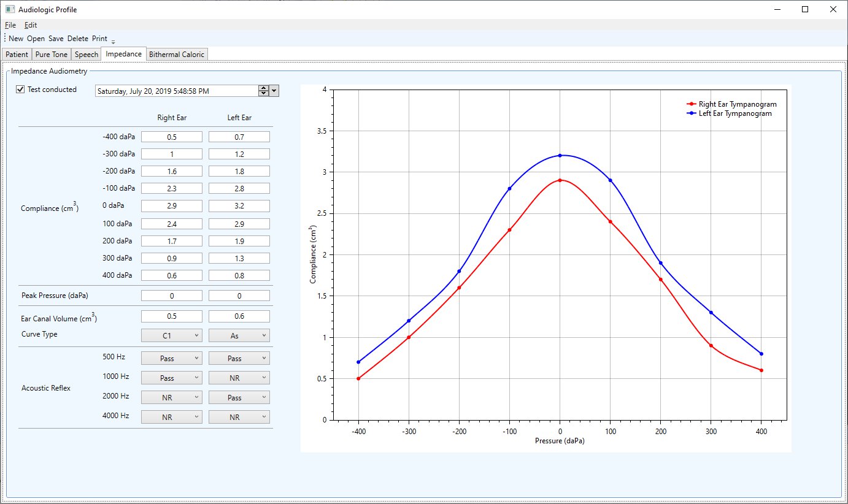Click the date and time text field
This screenshot has width=848, height=504.
[177, 91]
